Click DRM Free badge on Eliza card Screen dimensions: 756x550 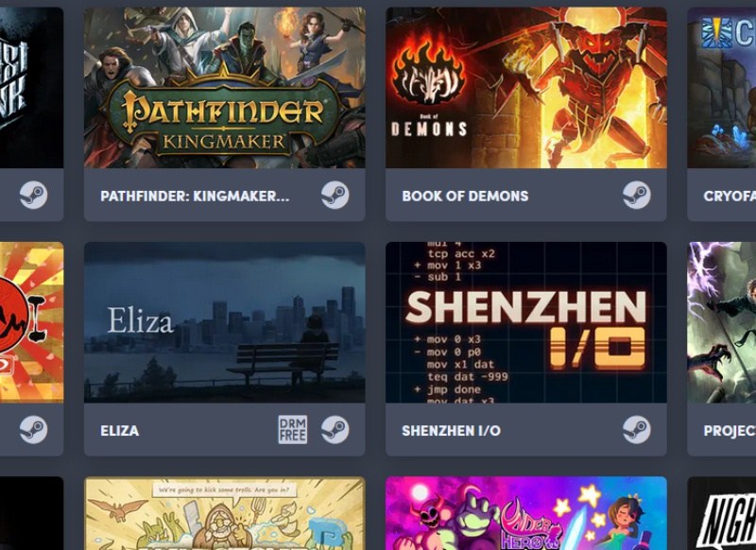(293, 429)
